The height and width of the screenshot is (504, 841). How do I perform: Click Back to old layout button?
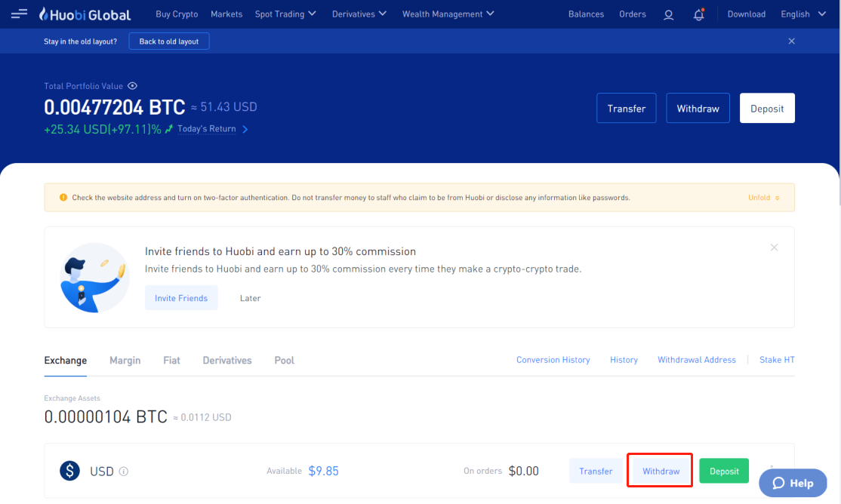[169, 41]
